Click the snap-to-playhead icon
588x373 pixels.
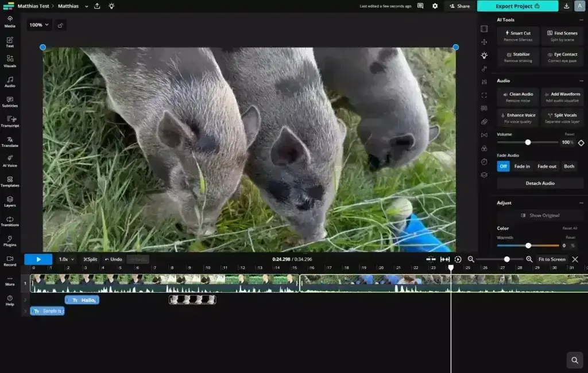point(431,259)
